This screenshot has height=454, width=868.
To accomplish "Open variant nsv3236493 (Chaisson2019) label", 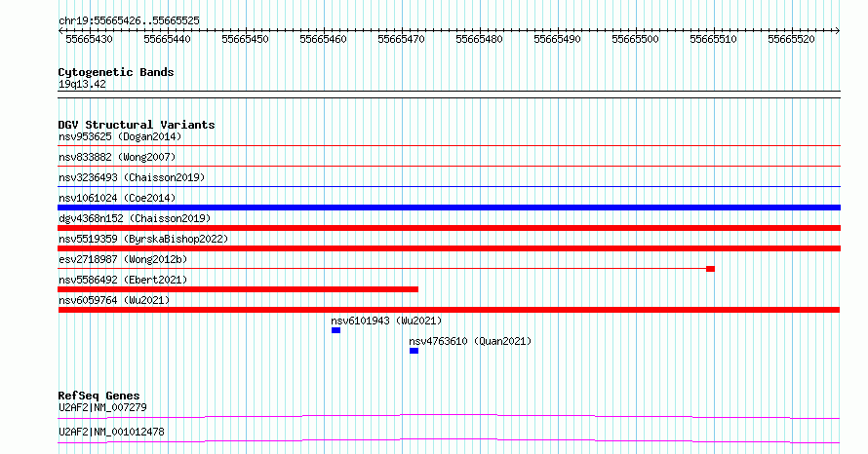I will click(132, 177).
